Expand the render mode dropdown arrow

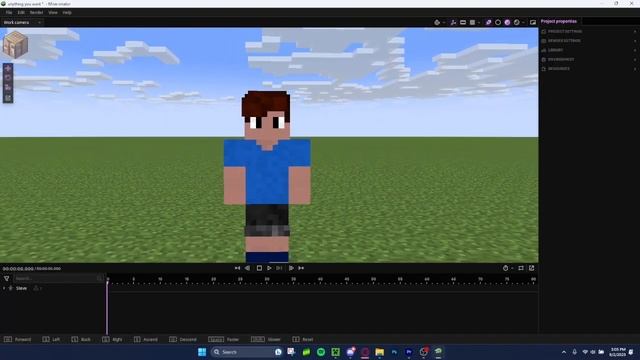point(523,23)
